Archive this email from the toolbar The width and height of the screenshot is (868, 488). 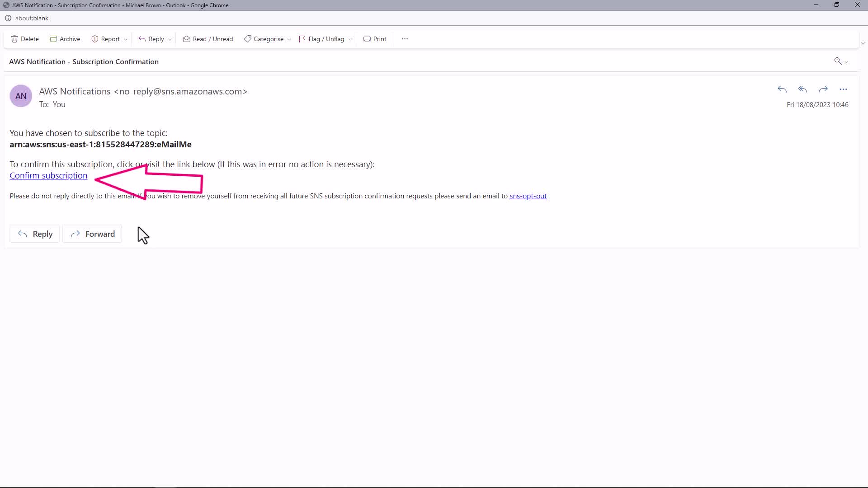click(x=65, y=39)
